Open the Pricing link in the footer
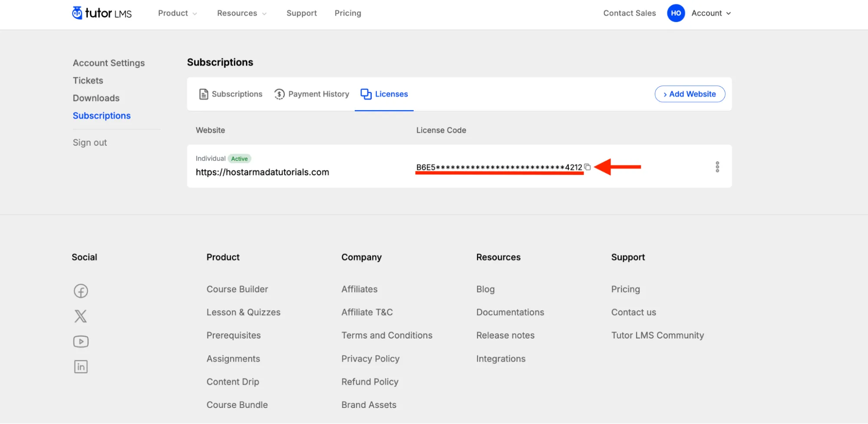868x424 pixels. click(x=625, y=289)
